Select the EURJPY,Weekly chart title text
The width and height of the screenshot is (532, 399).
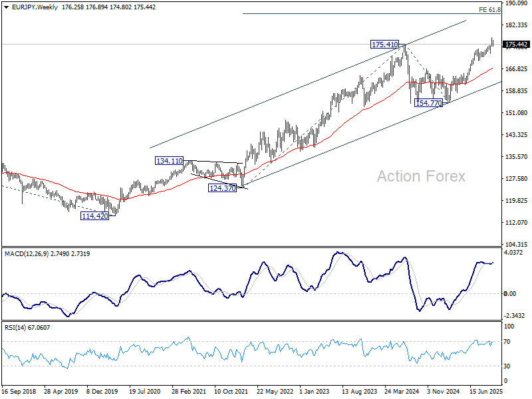[35, 7]
